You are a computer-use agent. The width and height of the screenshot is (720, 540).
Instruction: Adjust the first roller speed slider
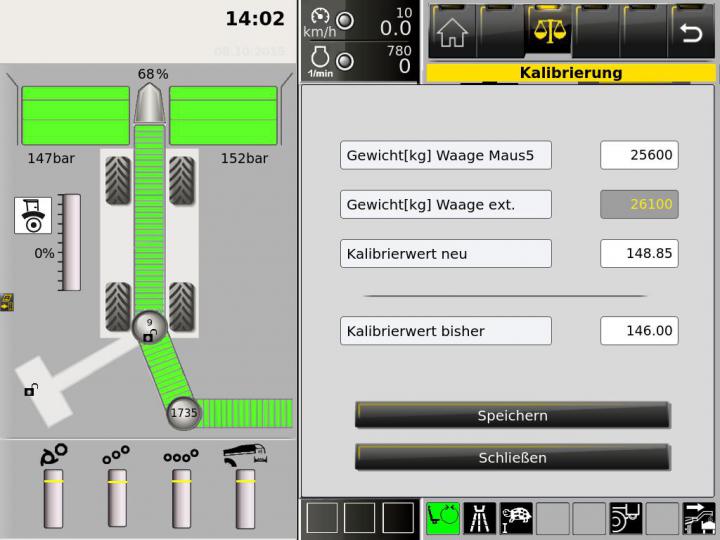[53, 497]
